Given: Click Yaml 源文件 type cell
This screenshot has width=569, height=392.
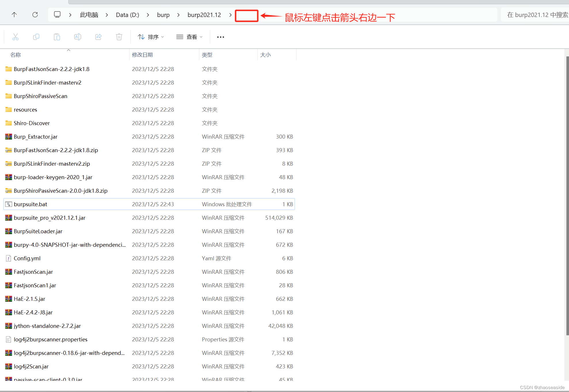Looking at the screenshot, I should (217, 258).
